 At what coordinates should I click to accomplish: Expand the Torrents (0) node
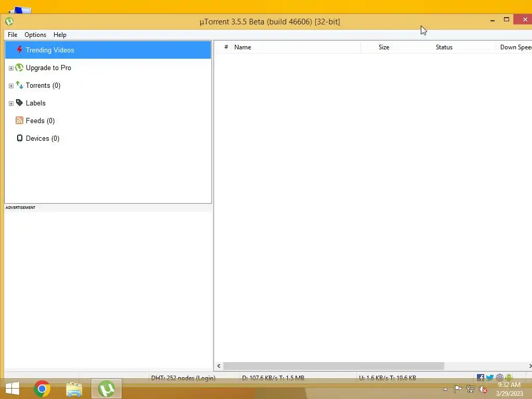(x=11, y=86)
